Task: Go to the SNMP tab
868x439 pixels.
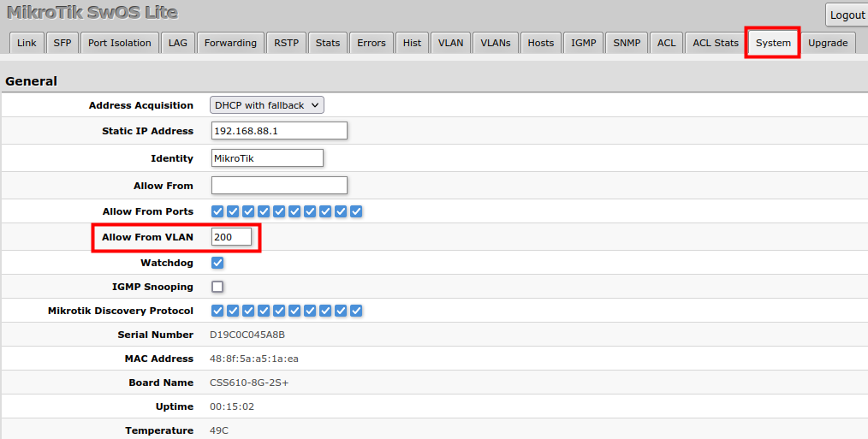Action: coord(627,43)
